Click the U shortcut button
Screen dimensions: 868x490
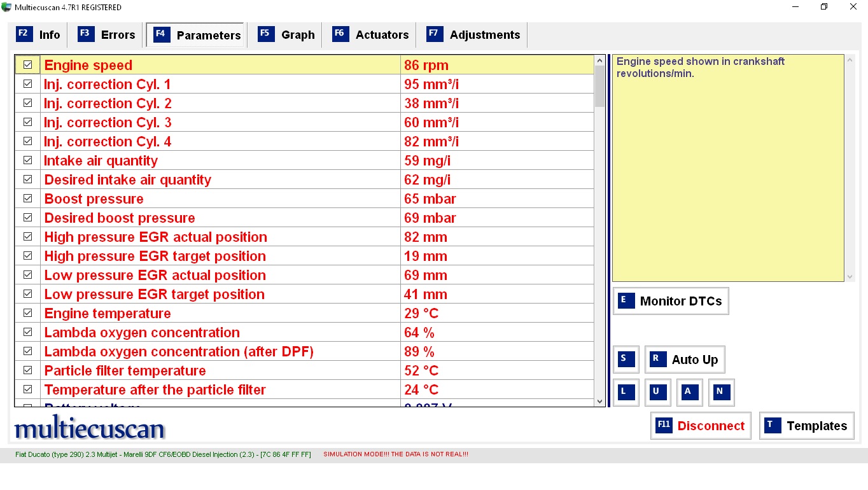point(657,393)
